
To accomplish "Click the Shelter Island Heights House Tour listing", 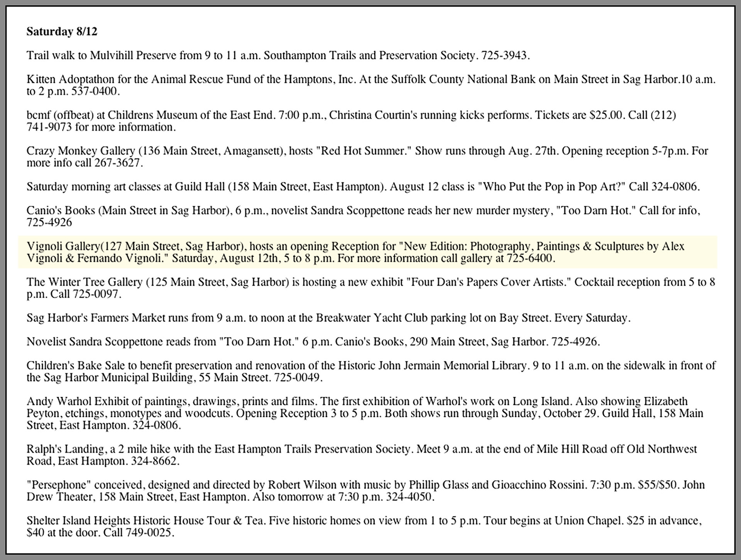I will tap(364, 521).
